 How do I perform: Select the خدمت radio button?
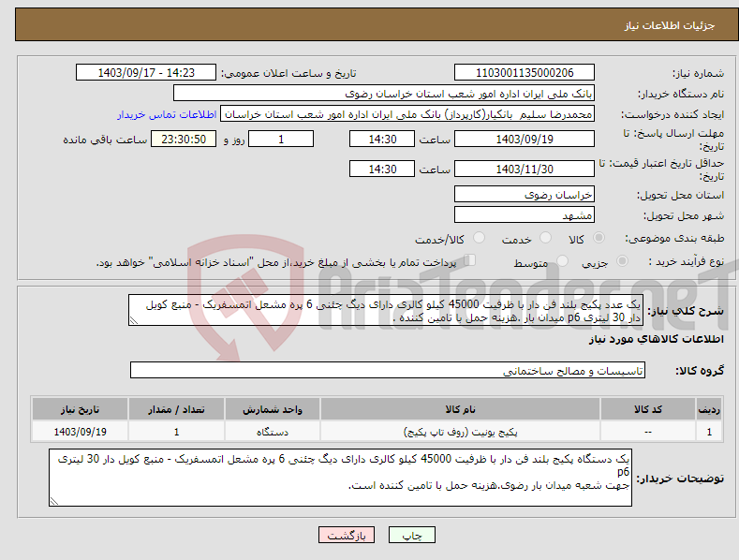click(545, 237)
